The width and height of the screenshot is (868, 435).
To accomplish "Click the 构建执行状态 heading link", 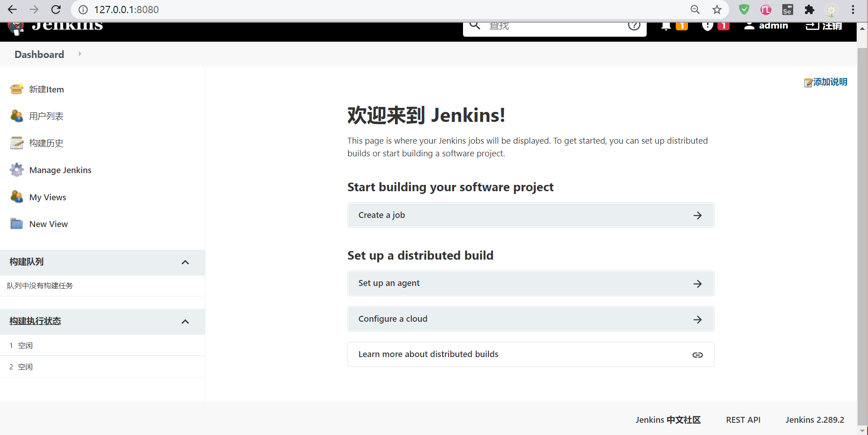I will coord(35,321).
